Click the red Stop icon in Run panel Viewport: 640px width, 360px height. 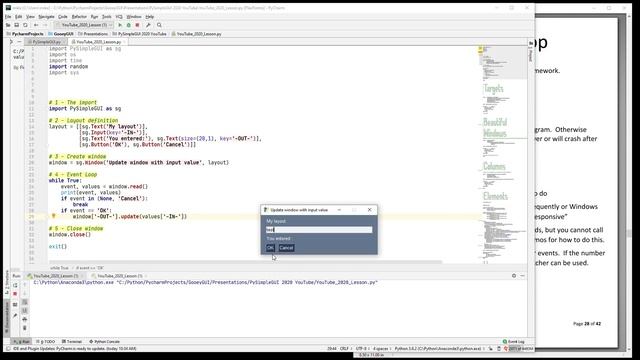(15, 294)
